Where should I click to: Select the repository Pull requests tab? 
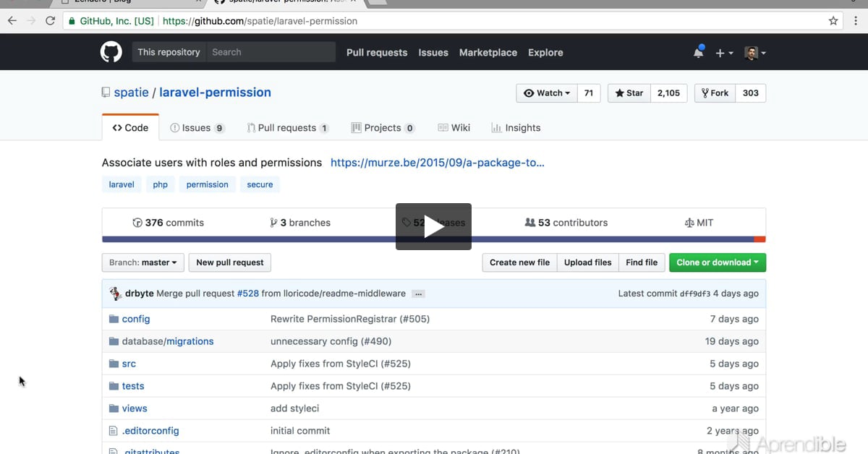(x=288, y=128)
